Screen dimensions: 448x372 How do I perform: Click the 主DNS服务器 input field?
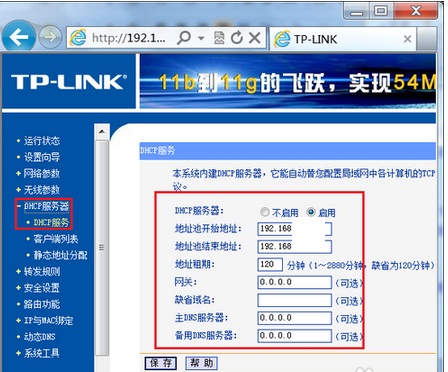[295, 318]
